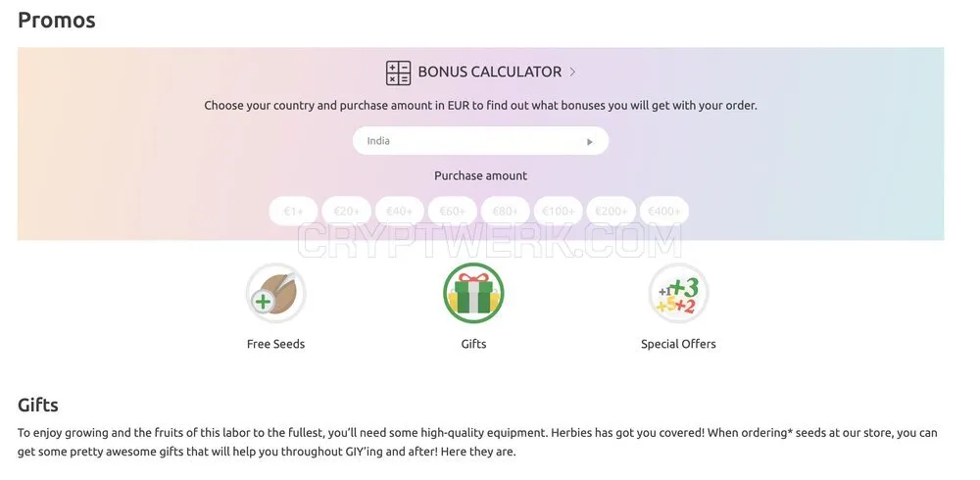Select the €40+ purchase amount
The height and width of the screenshot is (480, 980).
(400, 212)
